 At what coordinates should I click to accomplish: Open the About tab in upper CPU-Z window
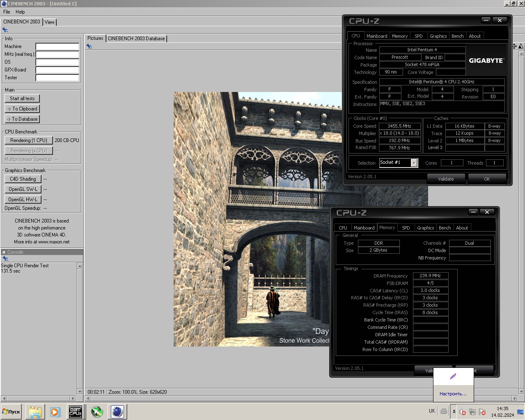(475, 36)
